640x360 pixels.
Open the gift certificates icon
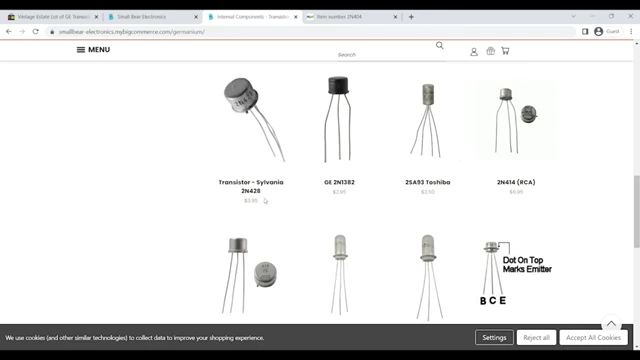point(490,51)
